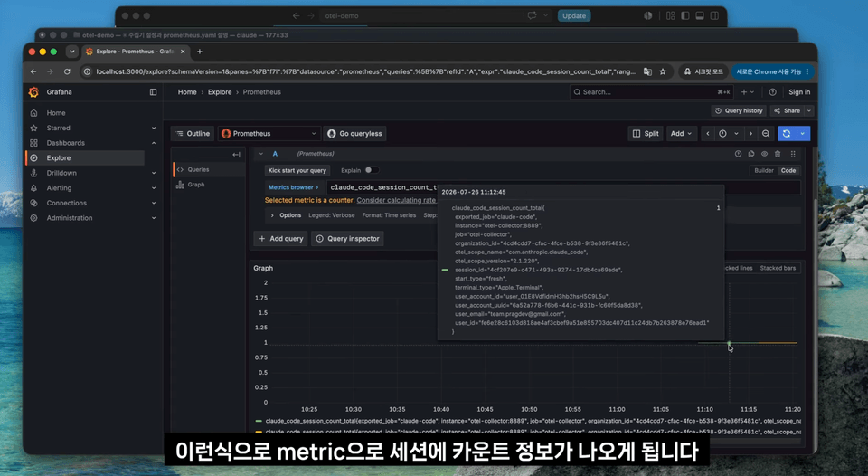Shift time range backwards
Screen dimensions: 868x476
707,134
